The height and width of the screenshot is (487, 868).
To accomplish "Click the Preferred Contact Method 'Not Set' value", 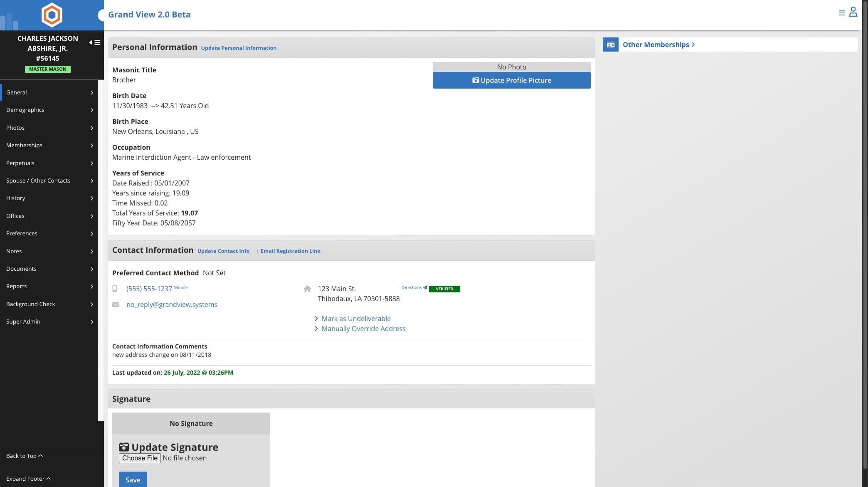I will (214, 273).
